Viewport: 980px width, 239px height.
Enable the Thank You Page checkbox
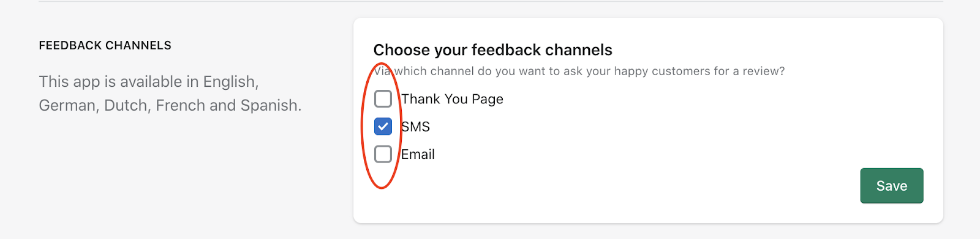pos(383,98)
